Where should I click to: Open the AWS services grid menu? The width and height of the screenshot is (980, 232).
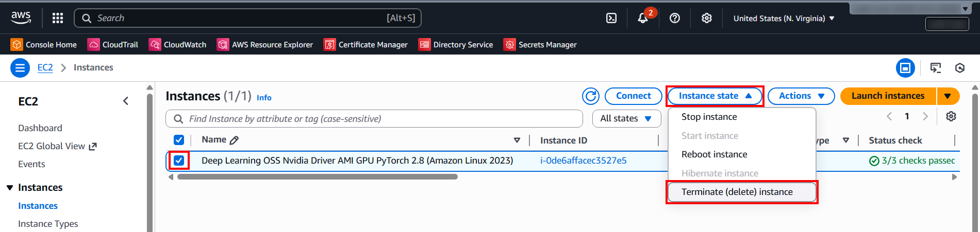click(x=58, y=19)
